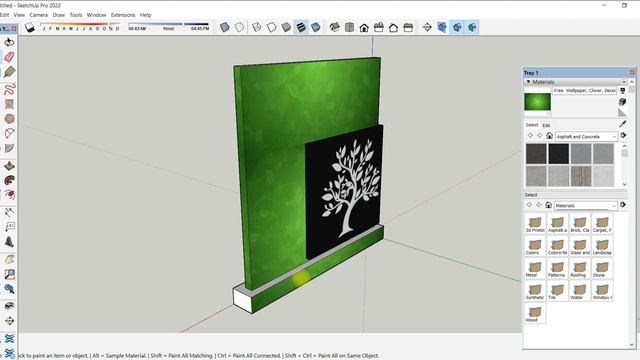Screen dimensions: 640x360
Task: Click the material name input field
Action: [584, 91]
